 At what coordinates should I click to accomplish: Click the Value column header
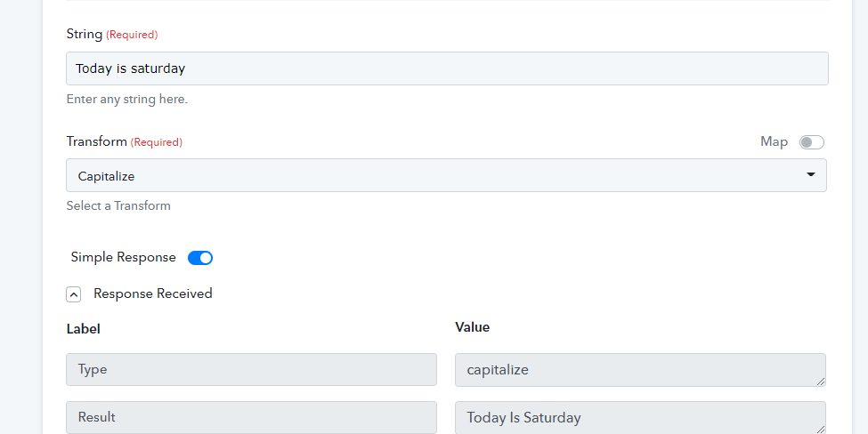click(472, 327)
